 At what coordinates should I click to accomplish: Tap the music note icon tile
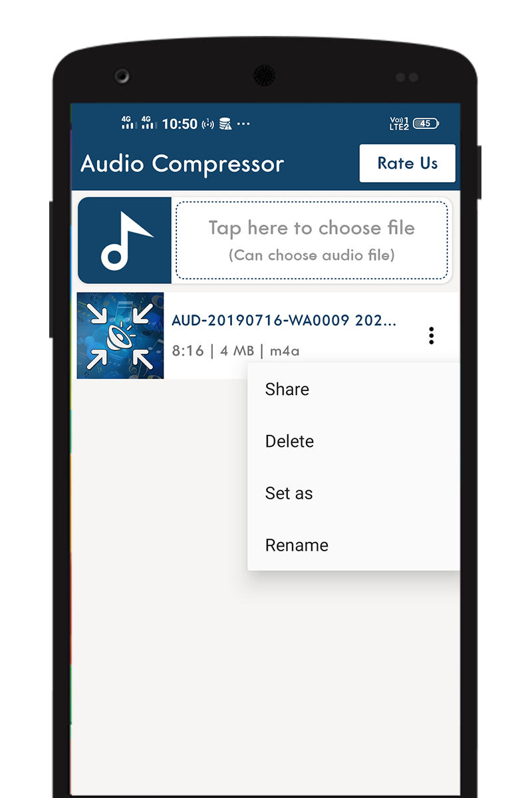click(125, 241)
